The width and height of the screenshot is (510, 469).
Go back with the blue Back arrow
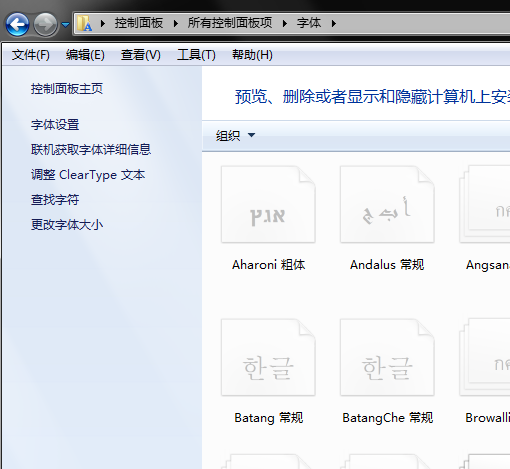point(17,24)
